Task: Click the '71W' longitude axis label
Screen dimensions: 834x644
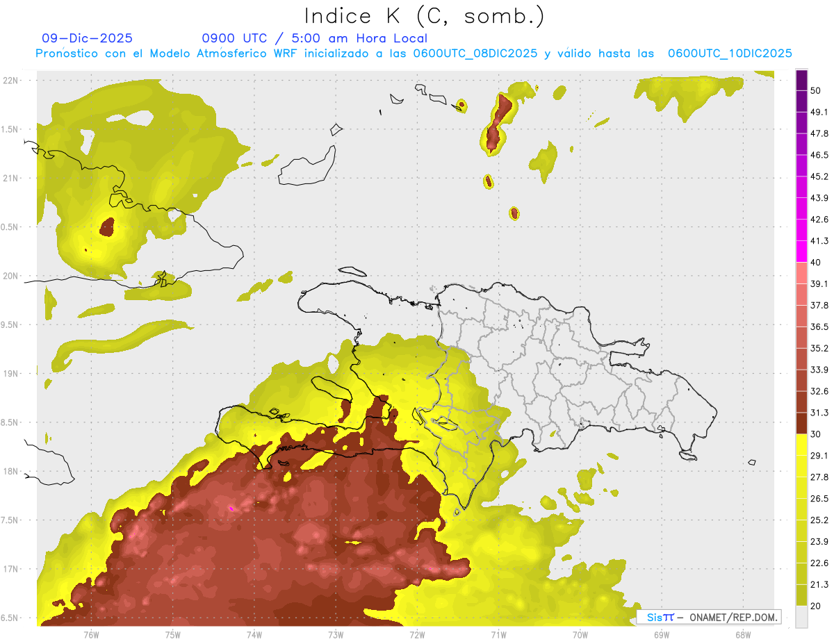Action: click(498, 634)
